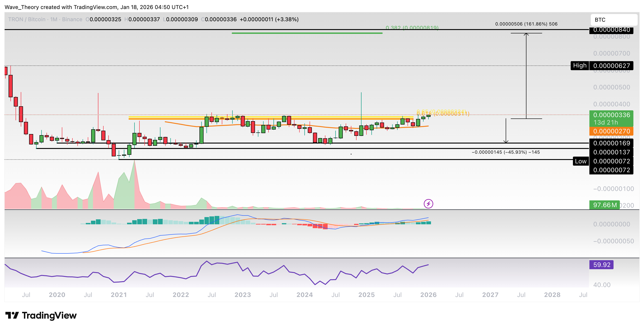Click the green current price label 0.00000336

[x=612, y=115]
